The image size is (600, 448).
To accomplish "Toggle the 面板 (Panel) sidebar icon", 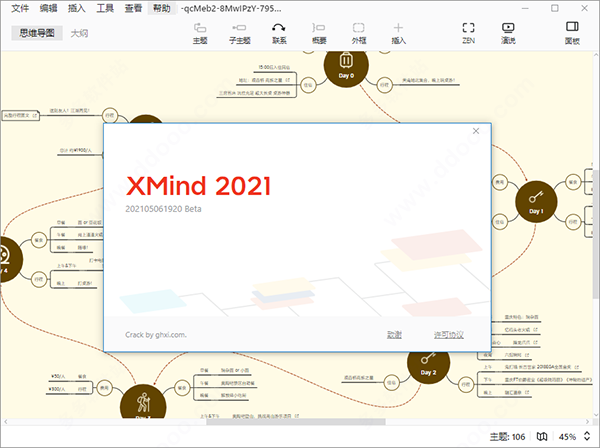I will (572, 33).
